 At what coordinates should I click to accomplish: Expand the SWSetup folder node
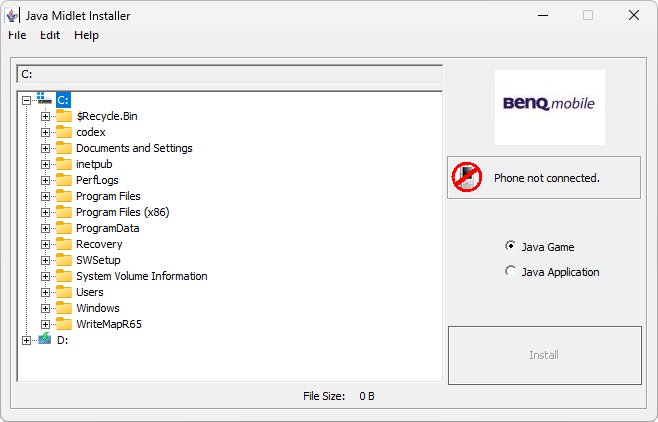[45, 260]
